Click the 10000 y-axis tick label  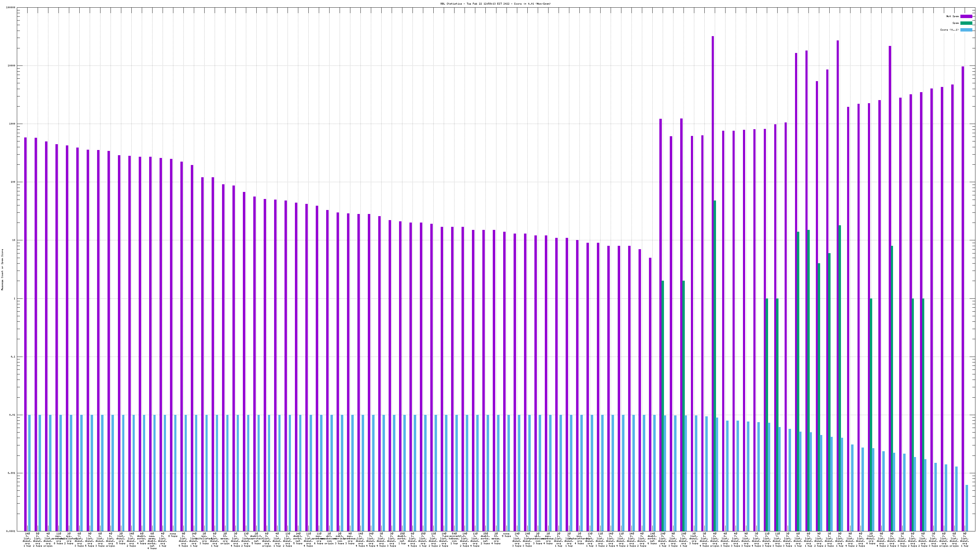coord(11,66)
